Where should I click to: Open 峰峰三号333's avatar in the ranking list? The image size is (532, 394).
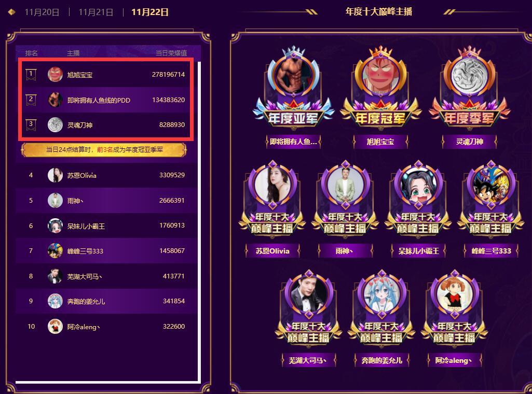55,251
